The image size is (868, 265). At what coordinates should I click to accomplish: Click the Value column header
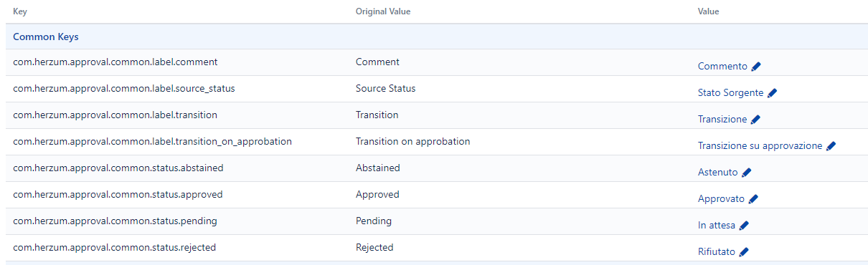[x=709, y=12]
